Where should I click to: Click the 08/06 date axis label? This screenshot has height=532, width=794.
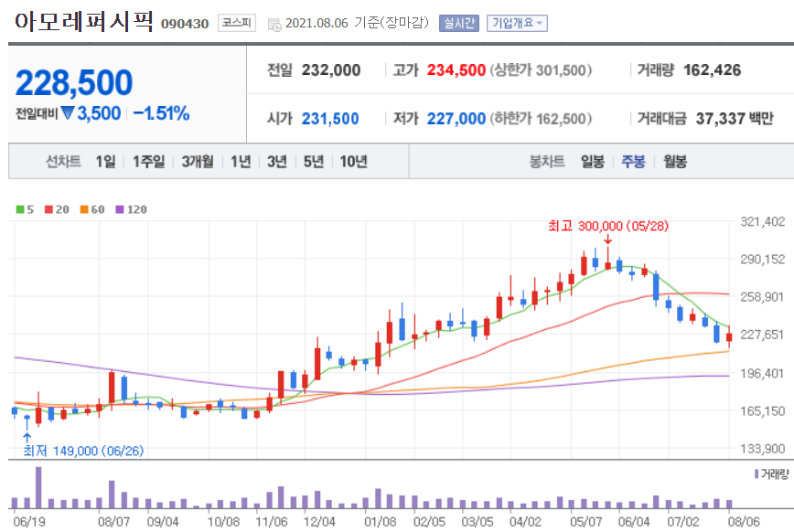(744, 522)
